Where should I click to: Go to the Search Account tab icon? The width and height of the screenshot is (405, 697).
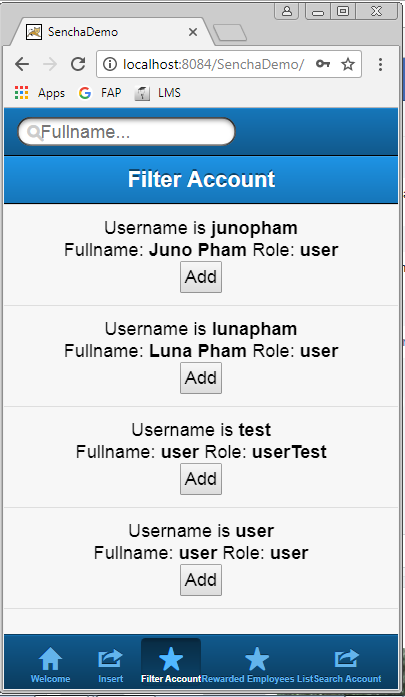(347, 659)
